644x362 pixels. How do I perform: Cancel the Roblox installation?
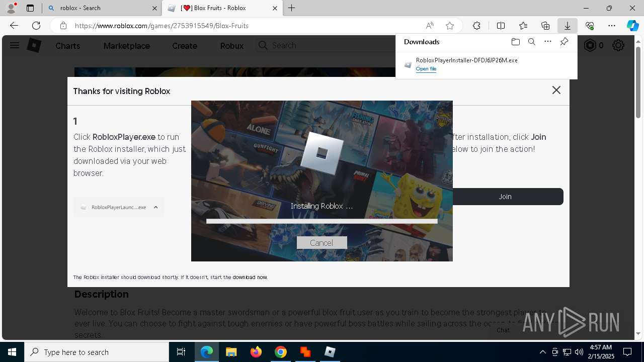tap(321, 243)
